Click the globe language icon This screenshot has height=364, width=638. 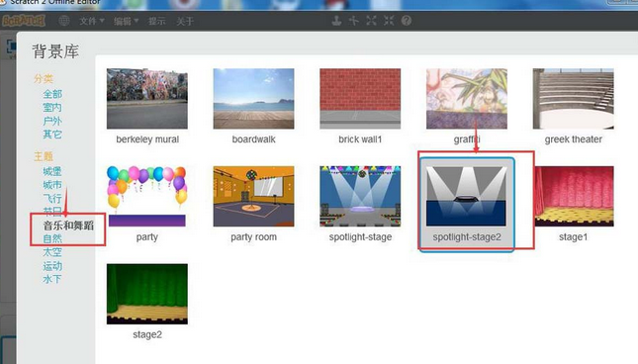click(x=64, y=21)
